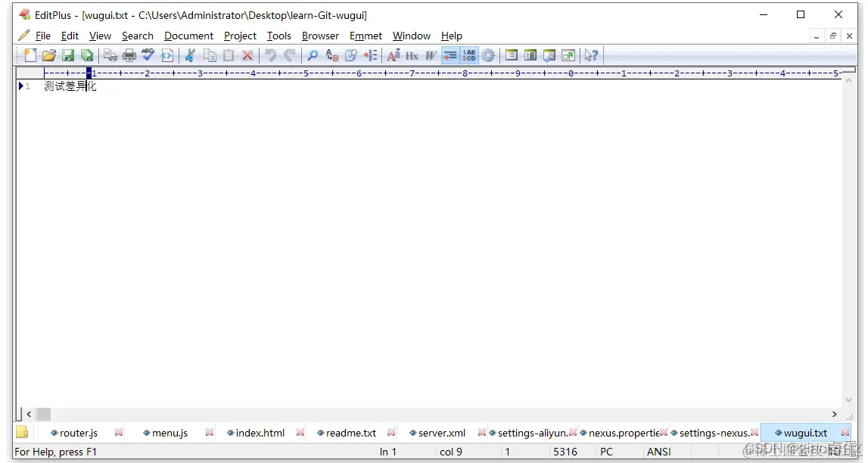Toggle full screen with the green-arrow window icon
Image resolution: width=868 pixels, height=463 pixels.
568,55
